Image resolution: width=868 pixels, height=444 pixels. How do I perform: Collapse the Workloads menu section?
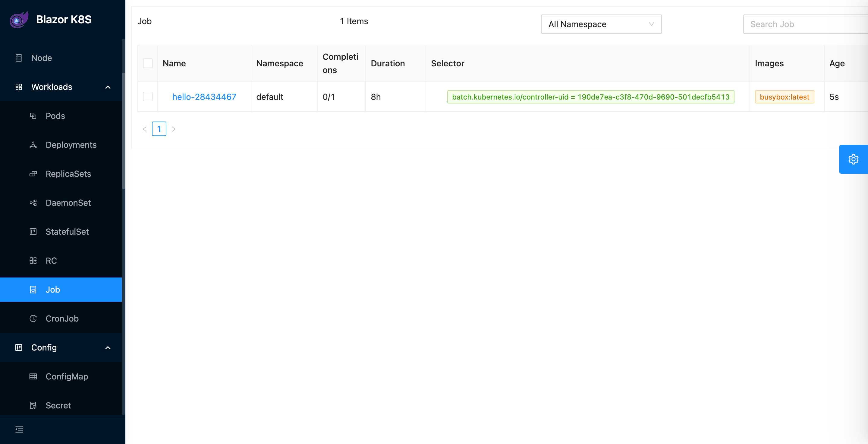click(x=108, y=87)
